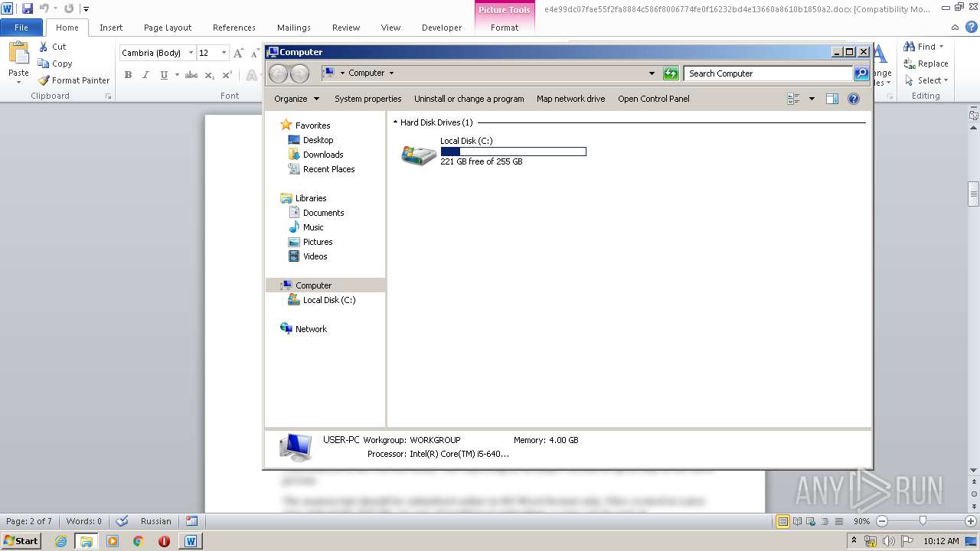Click the Explorer back arrow button
980x551 pixels.
click(x=278, y=73)
